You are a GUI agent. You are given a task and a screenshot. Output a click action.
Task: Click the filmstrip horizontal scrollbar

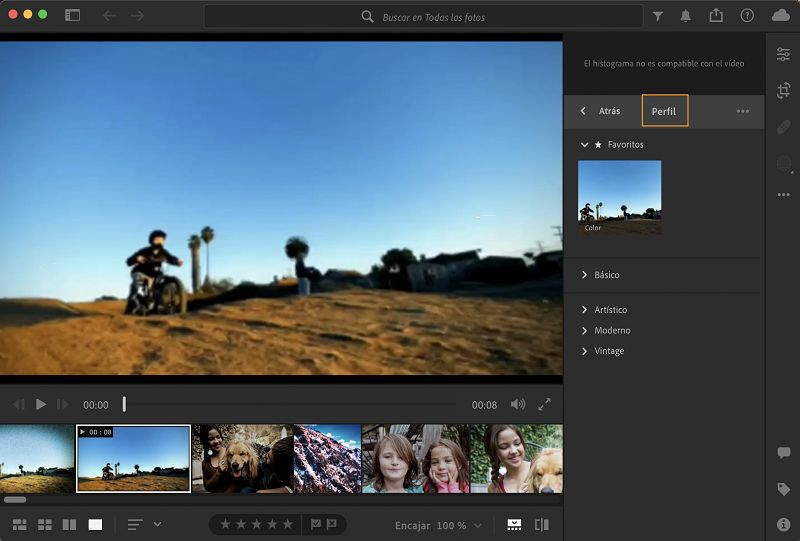[x=15, y=500]
